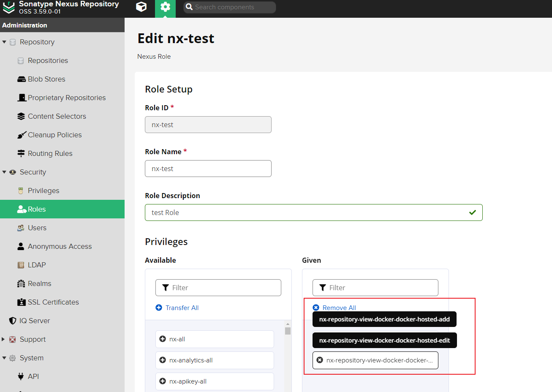Collapse the System tree section
Image resolution: width=552 pixels, height=392 pixels.
[4, 358]
